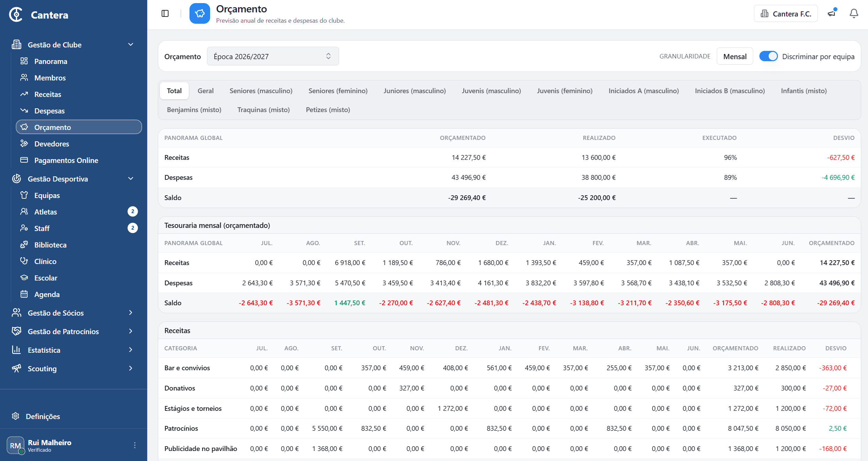Collapse the sidebar with the panel icon

[x=165, y=13]
